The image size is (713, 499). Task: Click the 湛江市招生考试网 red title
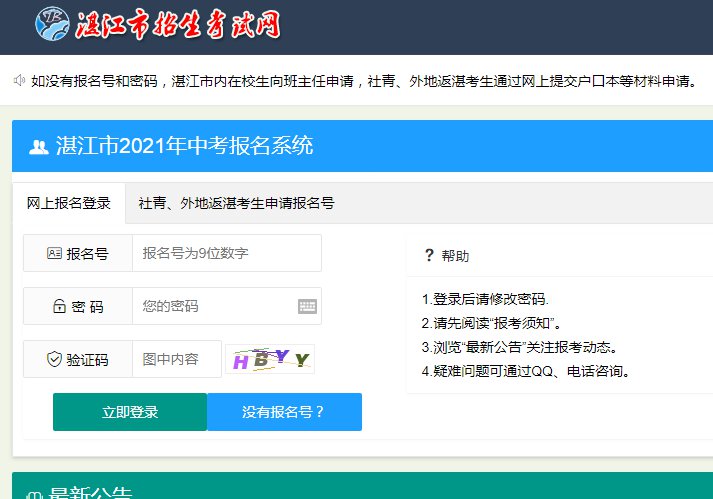coord(178,25)
